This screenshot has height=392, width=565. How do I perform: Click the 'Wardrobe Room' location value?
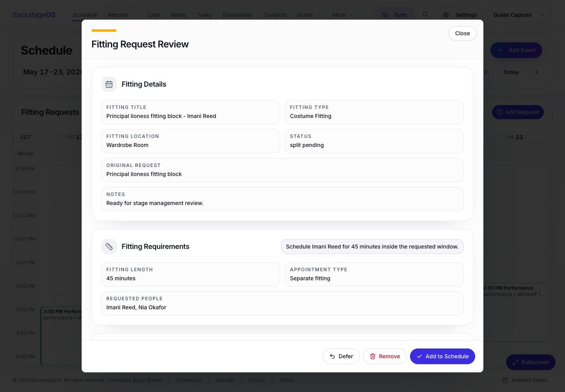(x=128, y=145)
